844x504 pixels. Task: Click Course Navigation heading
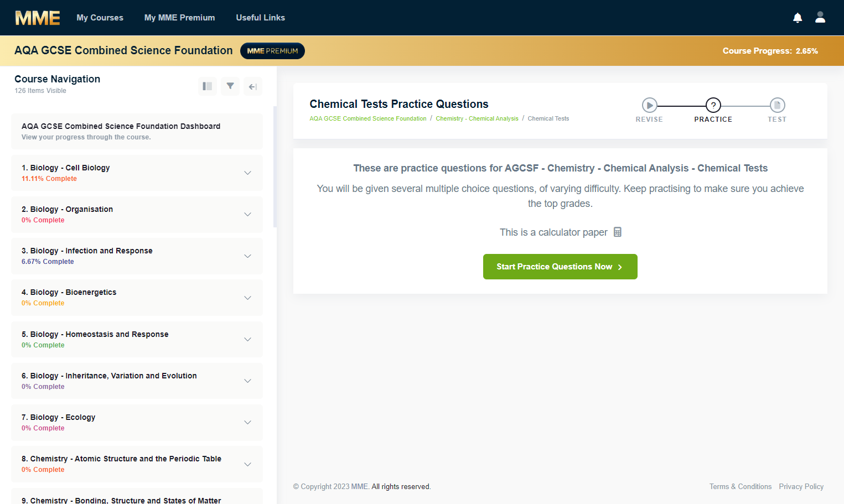click(58, 79)
